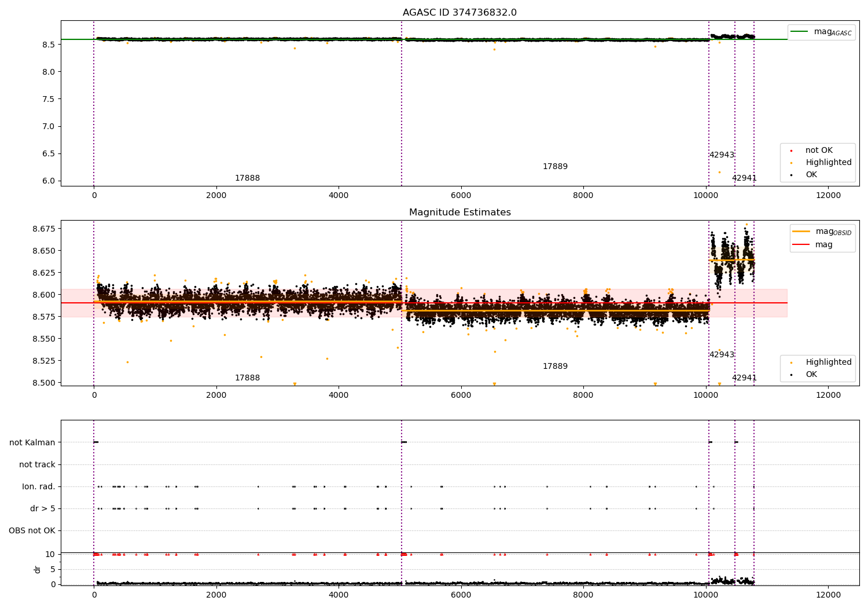The height and width of the screenshot is (608, 868).
Task: Click obsid label 17888 in the top plot
Action: pyautogui.click(x=247, y=178)
